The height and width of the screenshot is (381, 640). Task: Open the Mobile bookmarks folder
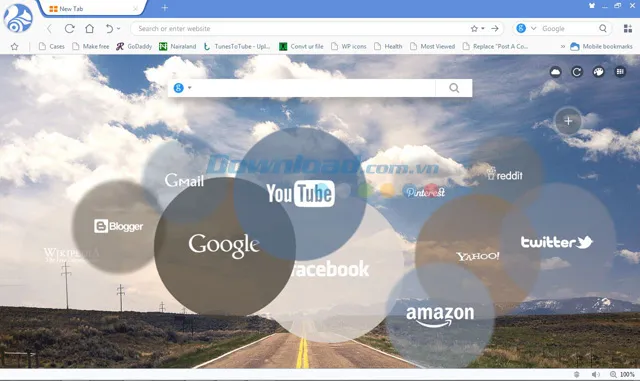[x=601, y=47]
